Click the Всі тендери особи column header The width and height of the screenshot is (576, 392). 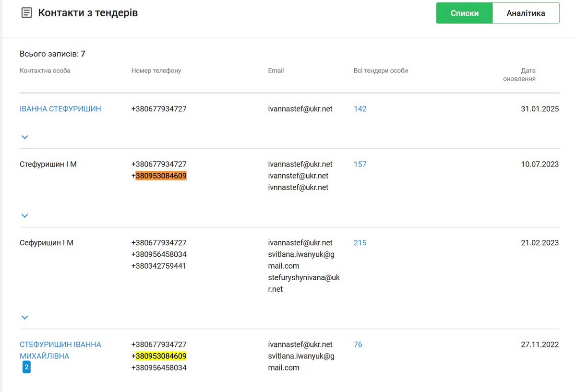[x=381, y=71]
